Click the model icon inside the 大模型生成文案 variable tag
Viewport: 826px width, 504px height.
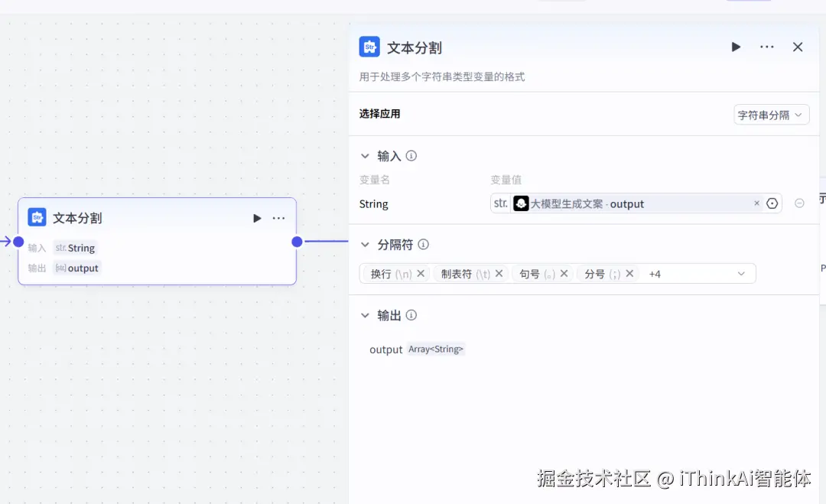pos(521,203)
